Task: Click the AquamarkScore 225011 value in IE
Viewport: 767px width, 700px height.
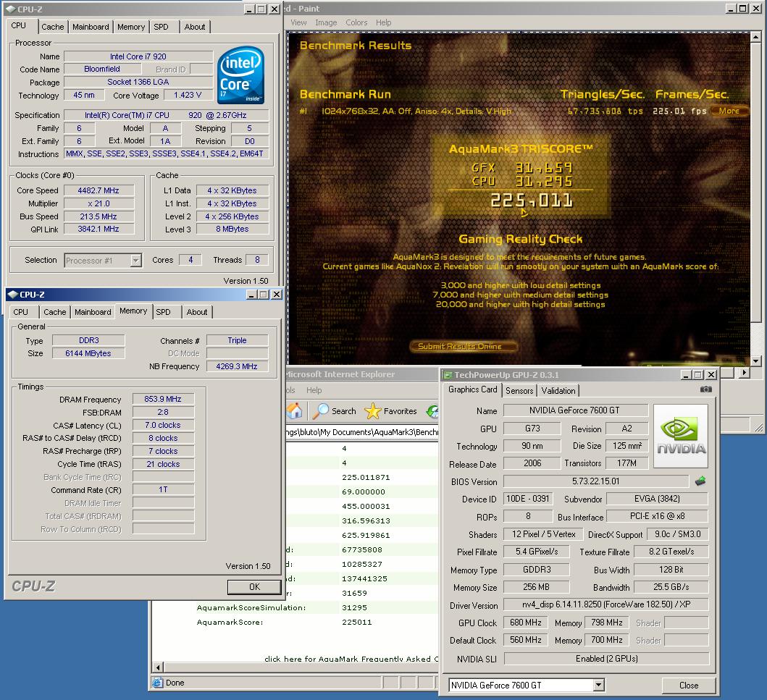Action: [x=356, y=623]
